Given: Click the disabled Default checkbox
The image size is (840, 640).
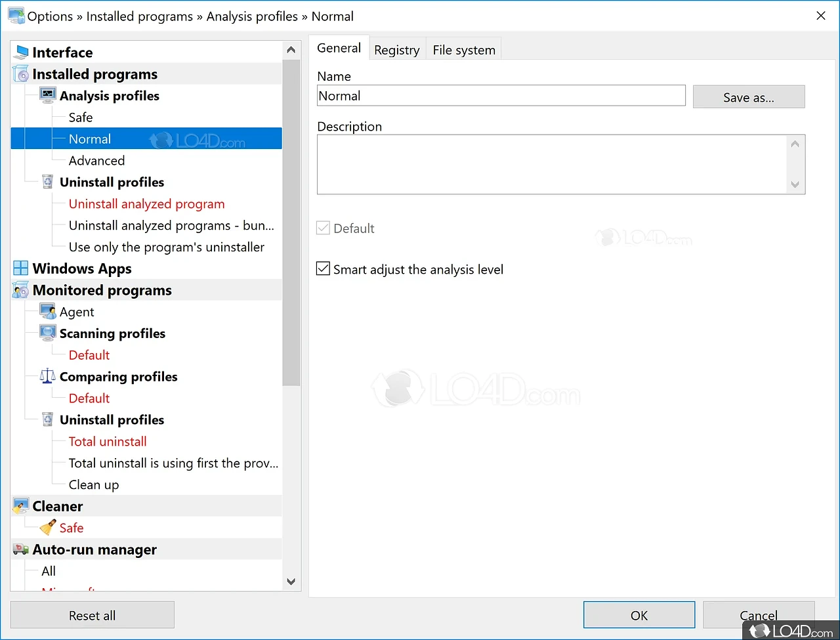Looking at the screenshot, I should coord(324,228).
